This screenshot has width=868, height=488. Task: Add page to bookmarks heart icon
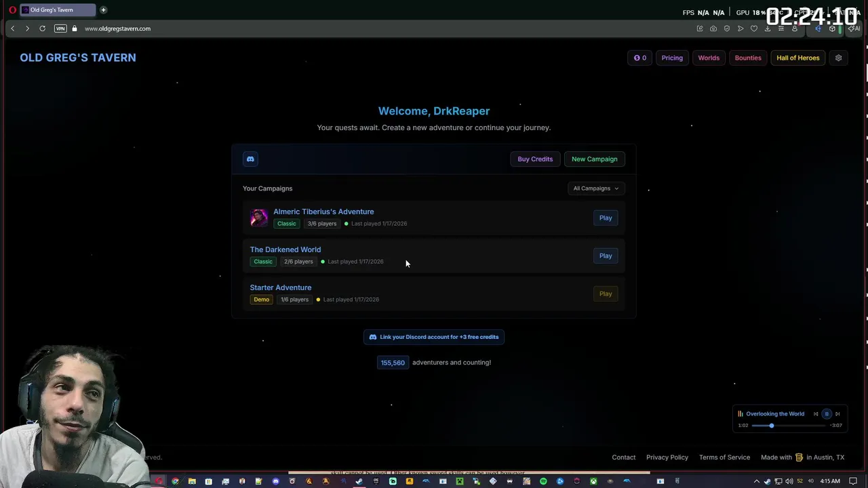coord(754,28)
